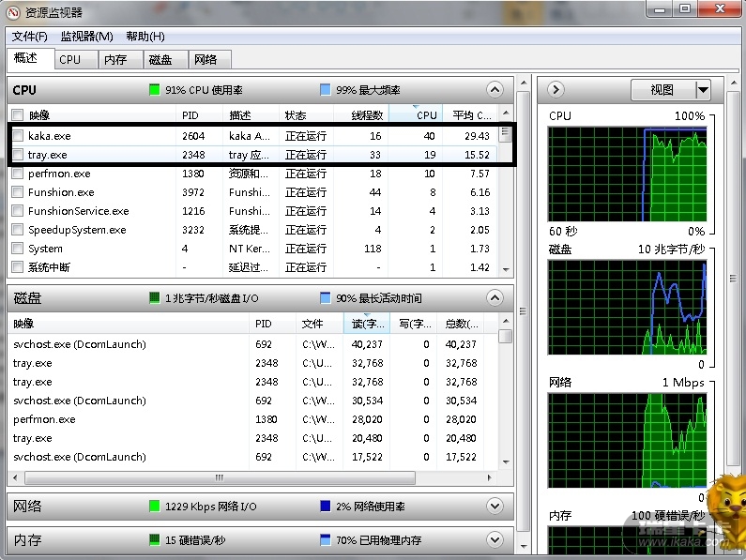Click the green 1229 Kbps network I/O square
The width and height of the screenshot is (746, 560).
point(154,506)
